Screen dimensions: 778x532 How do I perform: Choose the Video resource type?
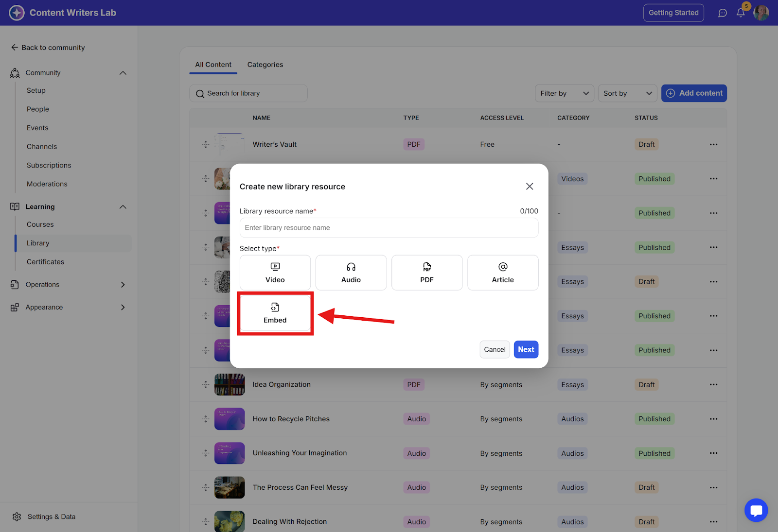275,273
